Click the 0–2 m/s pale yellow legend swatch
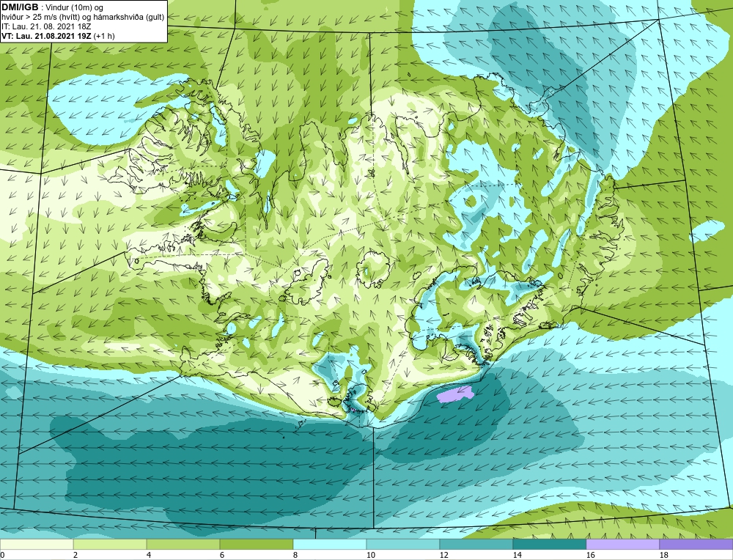 (37, 545)
